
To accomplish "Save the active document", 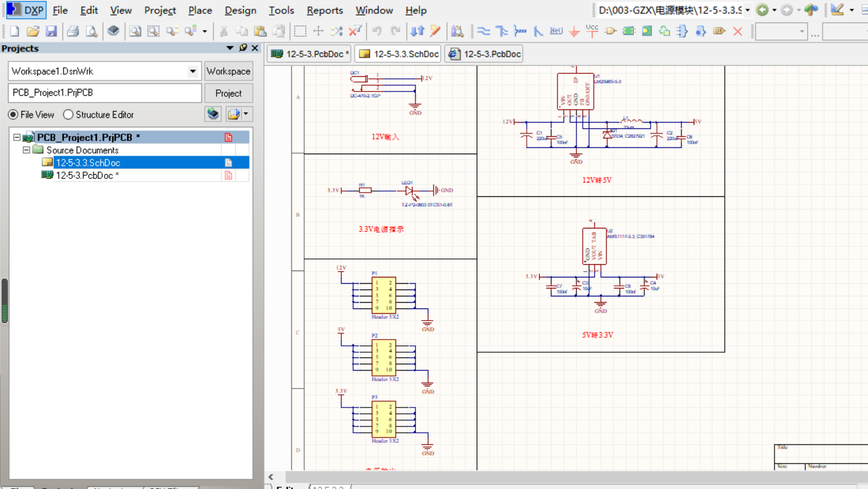I will point(51,31).
